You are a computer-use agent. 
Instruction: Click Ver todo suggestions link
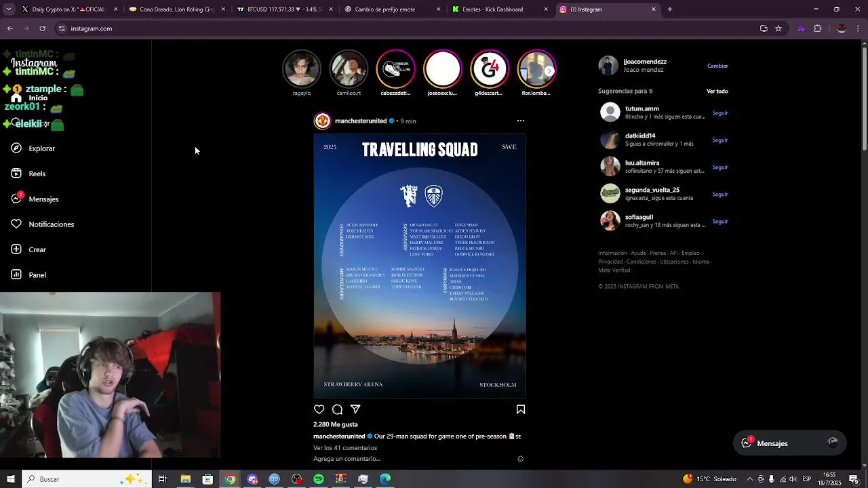tap(717, 91)
